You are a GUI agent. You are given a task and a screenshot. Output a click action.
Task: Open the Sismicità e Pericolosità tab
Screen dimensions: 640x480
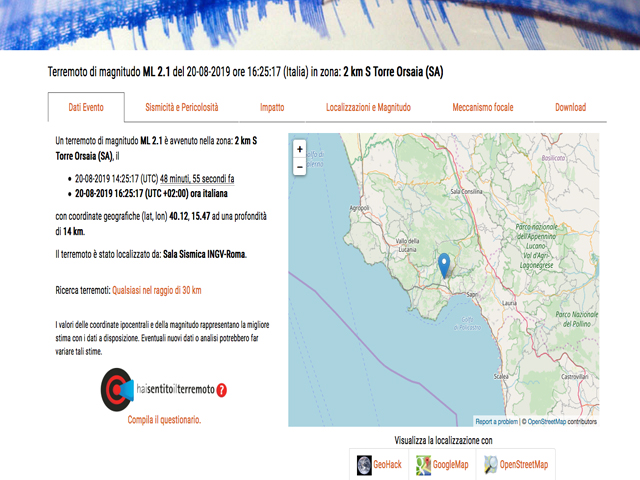(x=181, y=107)
